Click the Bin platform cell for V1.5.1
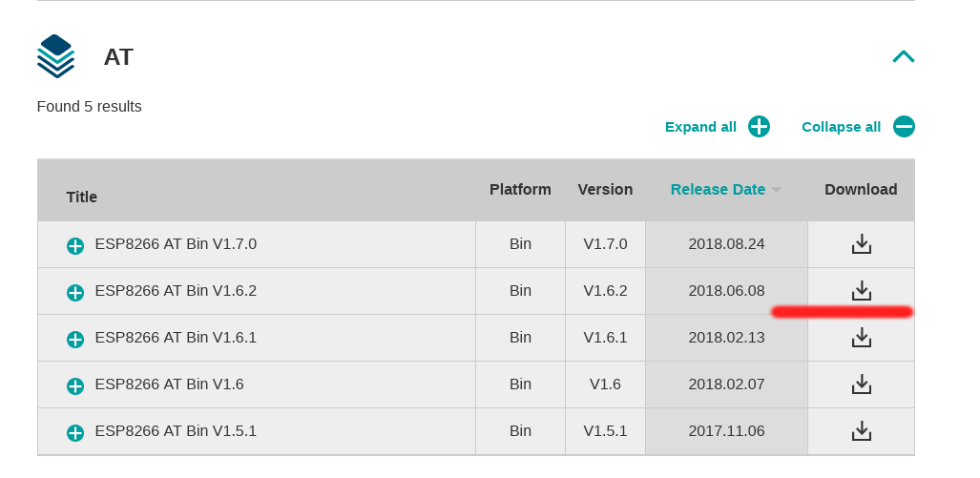Viewport: 980px width, 478px height. point(520,431)
